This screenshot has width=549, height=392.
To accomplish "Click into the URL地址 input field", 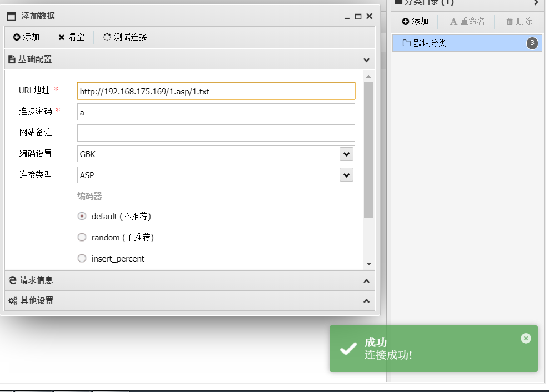I will click(x=216, y=91).
